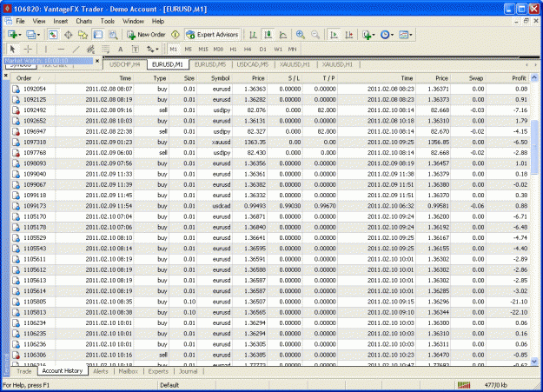Open a new chart from toolbar icon
543x392 pixels.
tap(12, 35)
